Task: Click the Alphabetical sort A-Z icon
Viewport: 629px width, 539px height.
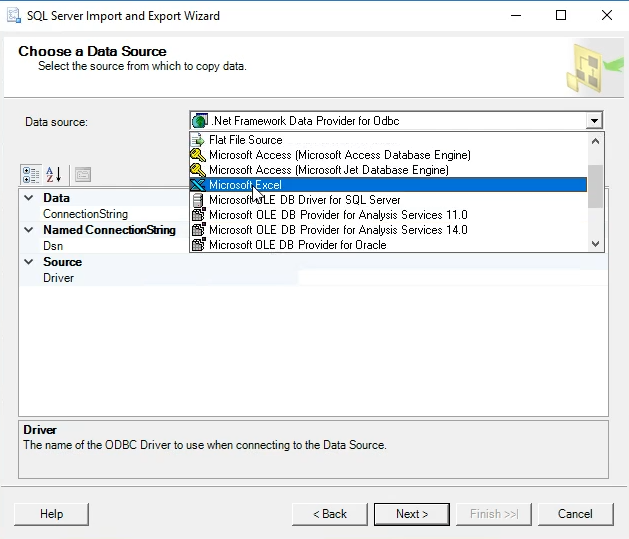Action: click(53, 174)
